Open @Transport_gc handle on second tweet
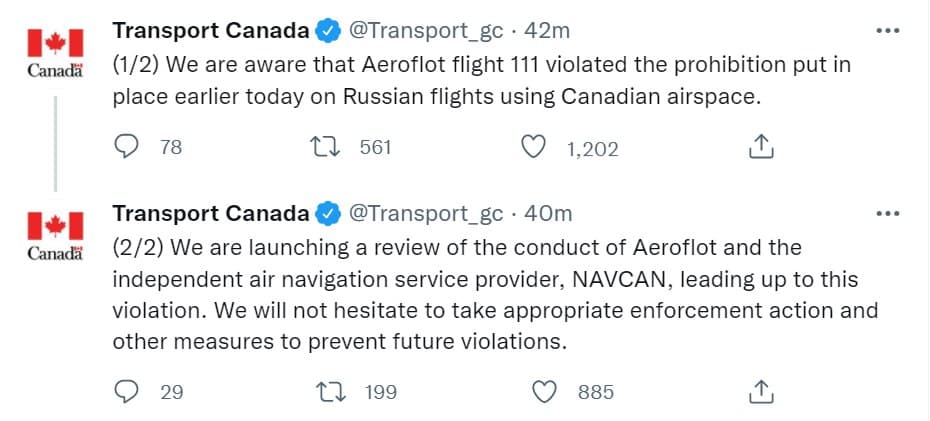 click(x=424, y=213)
